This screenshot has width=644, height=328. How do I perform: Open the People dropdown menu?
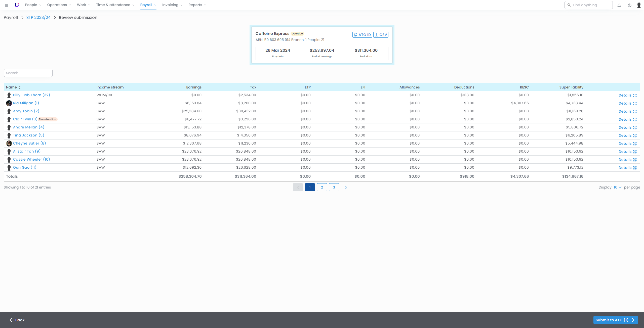tap(33, 5)
